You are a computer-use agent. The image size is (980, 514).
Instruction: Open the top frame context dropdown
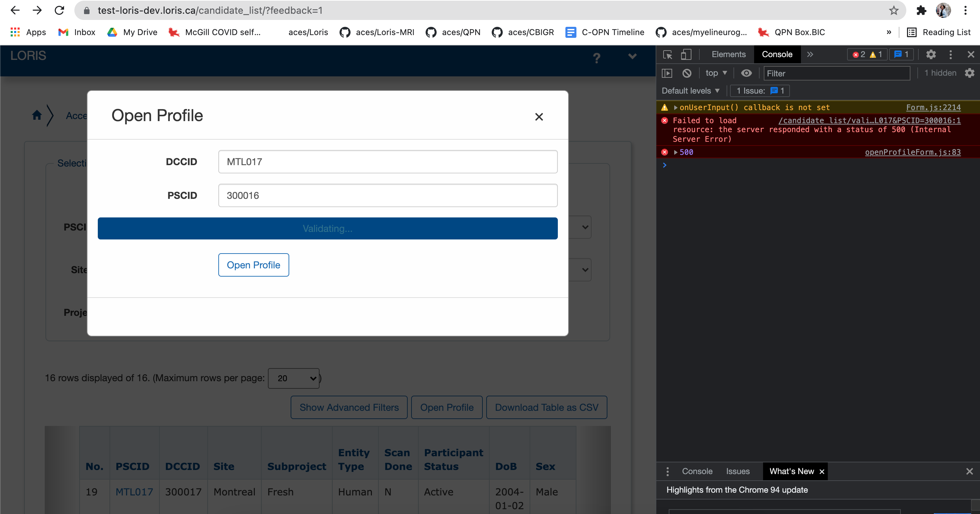716,73
